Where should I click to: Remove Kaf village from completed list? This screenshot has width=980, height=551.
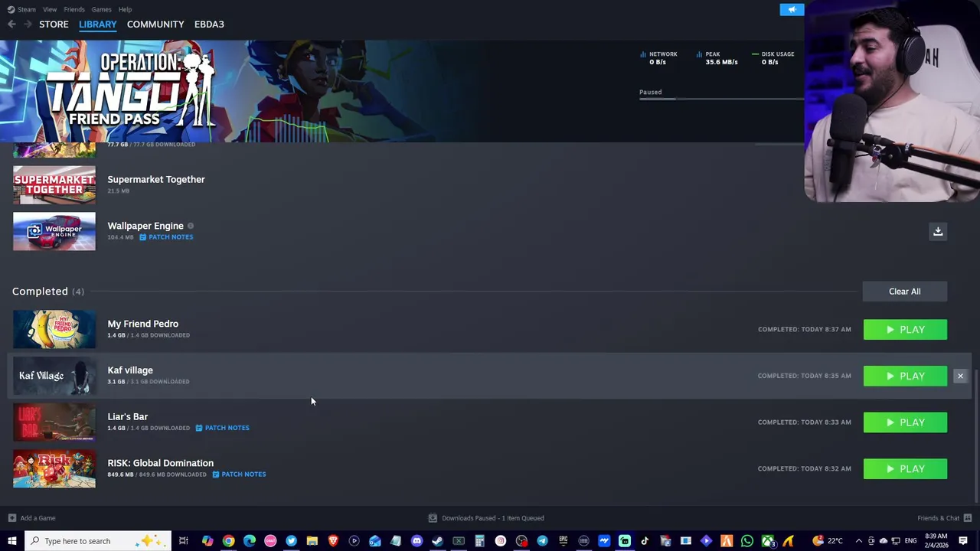click(960, 376)
